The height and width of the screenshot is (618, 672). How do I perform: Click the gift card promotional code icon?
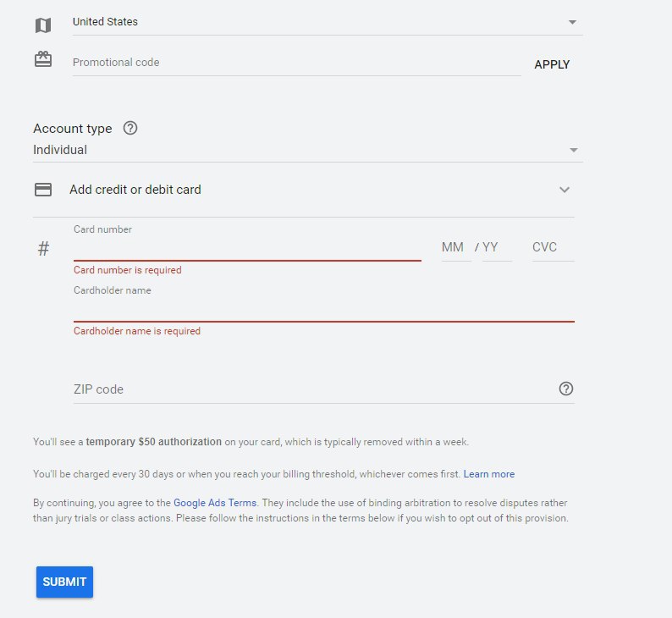pos(43,59)
